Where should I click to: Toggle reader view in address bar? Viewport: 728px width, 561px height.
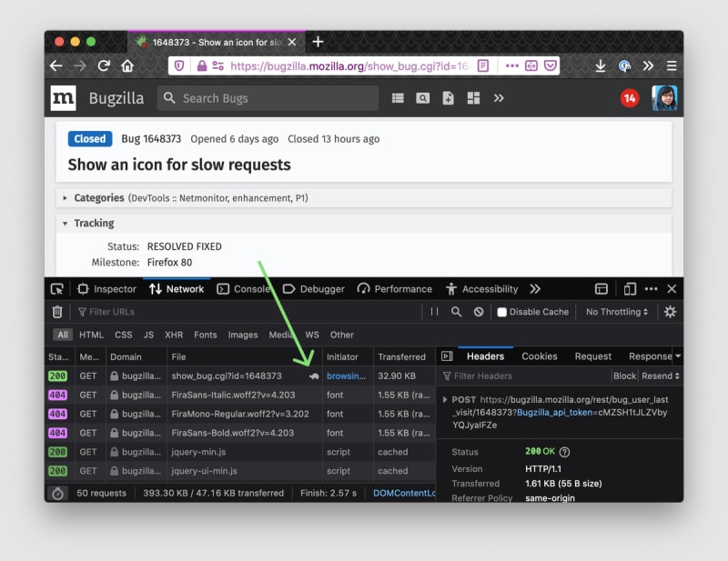click(x=483, y=65)
